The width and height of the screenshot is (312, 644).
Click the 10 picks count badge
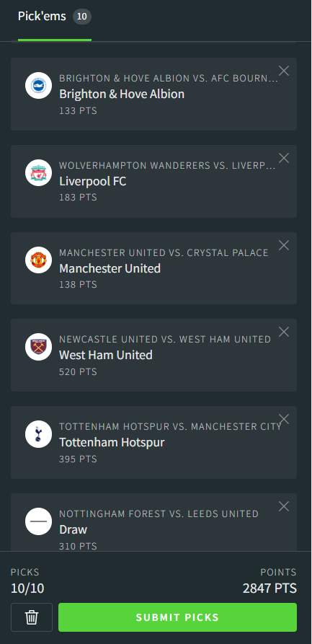82,17
